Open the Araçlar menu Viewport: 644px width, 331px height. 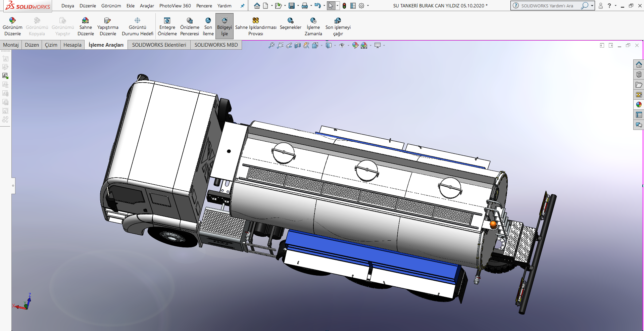pyautogui.click(x=147, y=6)
